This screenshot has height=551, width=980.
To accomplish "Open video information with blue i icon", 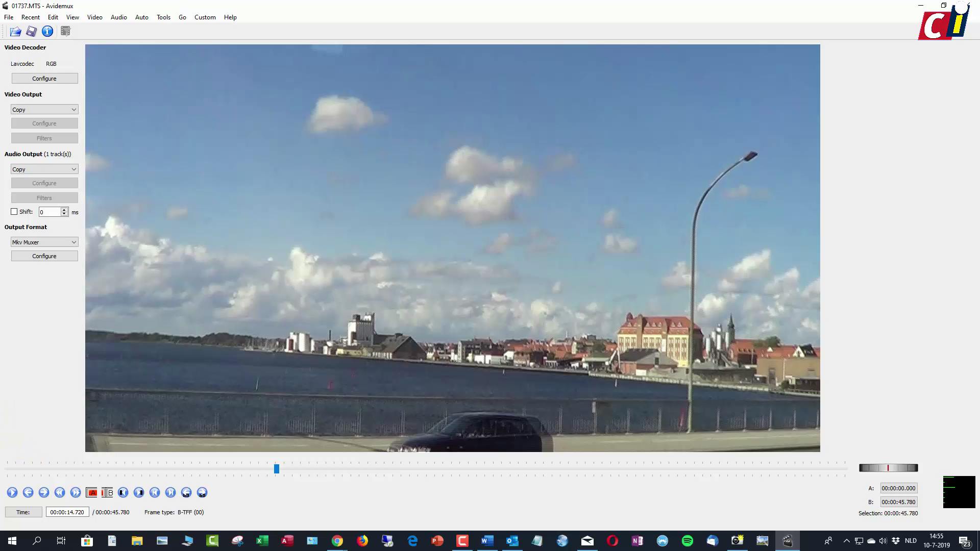I will click(47, 32).
